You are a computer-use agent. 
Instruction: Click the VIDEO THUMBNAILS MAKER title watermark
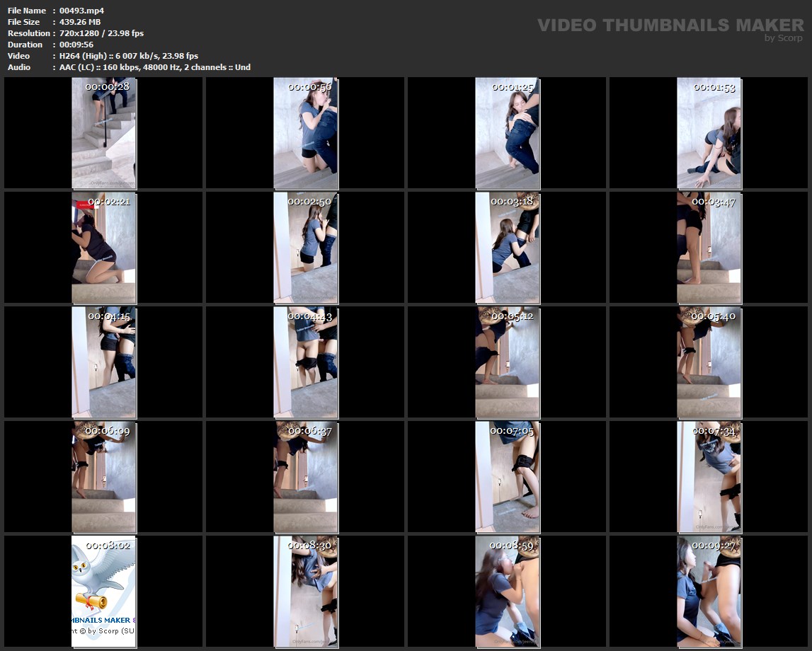(x=670, y=25)
